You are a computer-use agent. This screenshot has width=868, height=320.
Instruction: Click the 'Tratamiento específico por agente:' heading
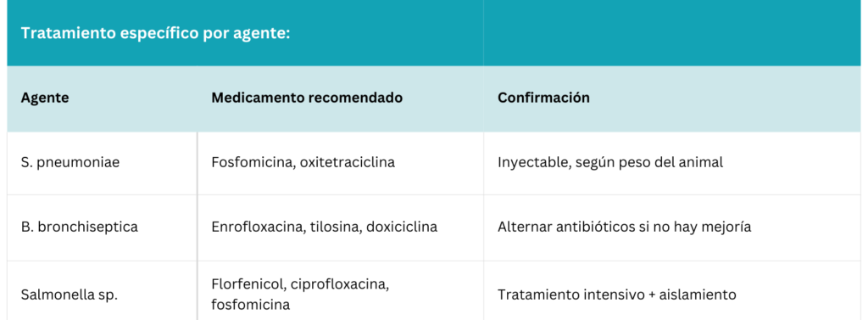point(156,33)
